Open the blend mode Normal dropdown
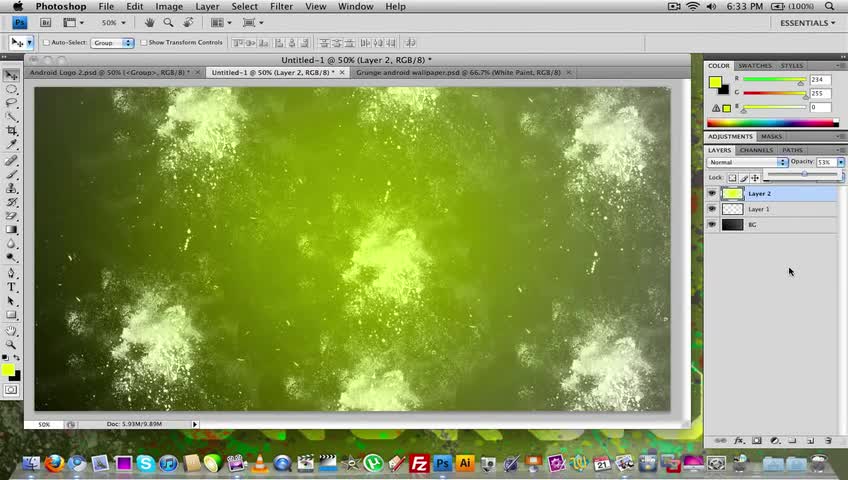Image resolution: width=848 pixels, height=480 pixels. (x=747, y=162)
